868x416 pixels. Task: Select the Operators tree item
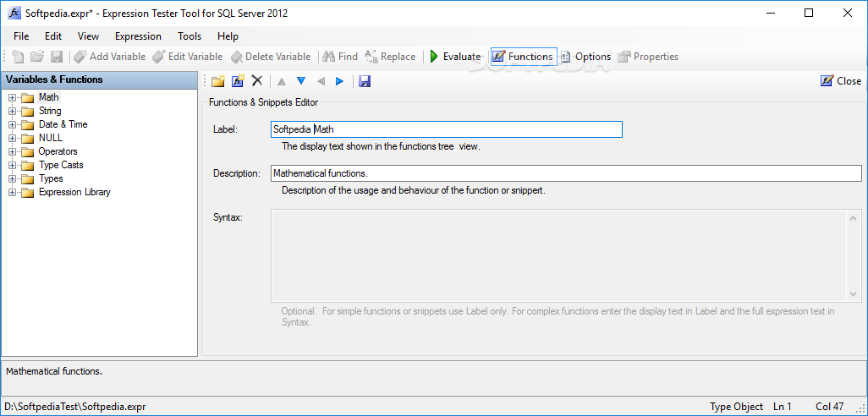pyautogui.click(x=58, y=151)
